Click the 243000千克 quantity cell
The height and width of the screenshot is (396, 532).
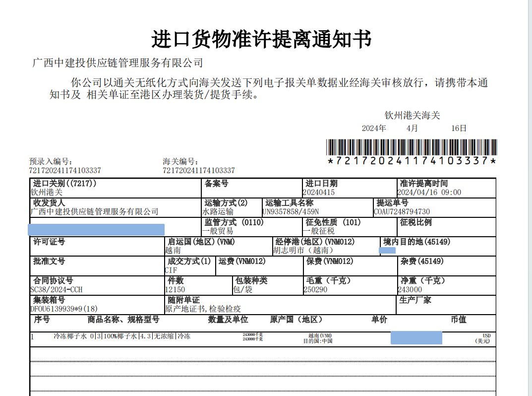point(253,337)
